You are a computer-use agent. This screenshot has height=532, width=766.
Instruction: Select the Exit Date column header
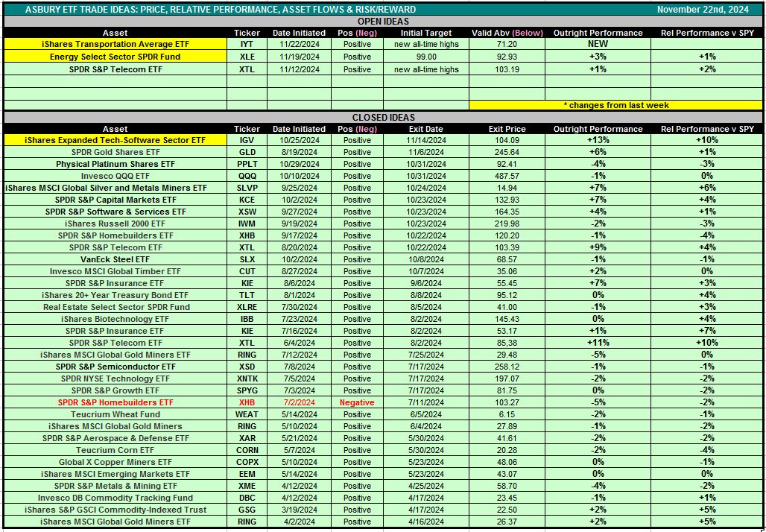[426, 129]
